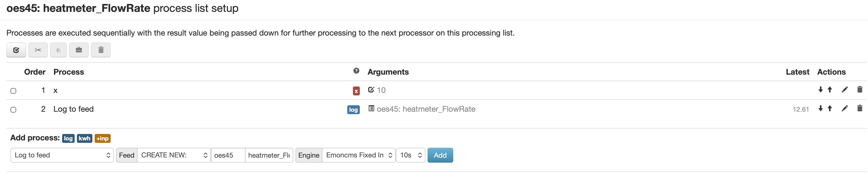Move Log to feed process up
This screenshot has width=868, height=173.
pyautogui.click(x=830, y=108)
